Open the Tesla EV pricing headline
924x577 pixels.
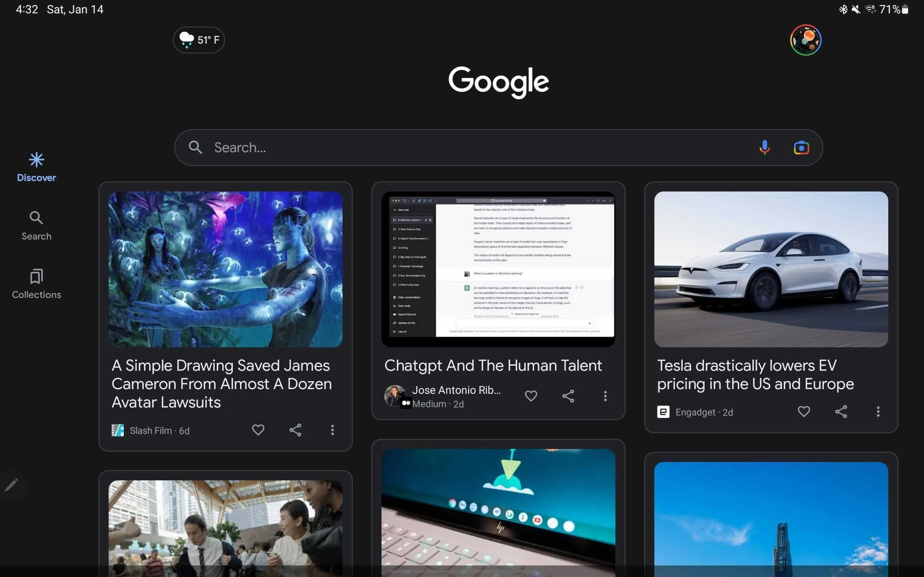755,375
